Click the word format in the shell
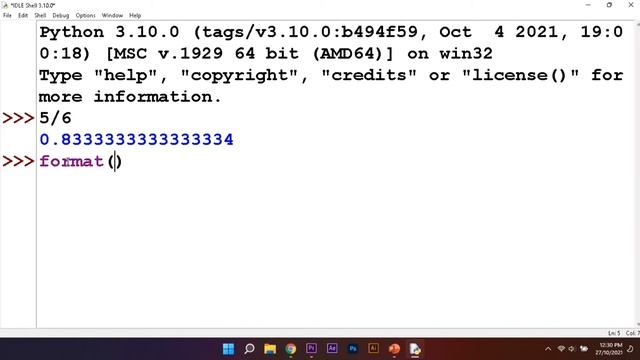Image resolution: width=640 pixels, height=360 pixels. pyautogui.click(x=71, y=162)
